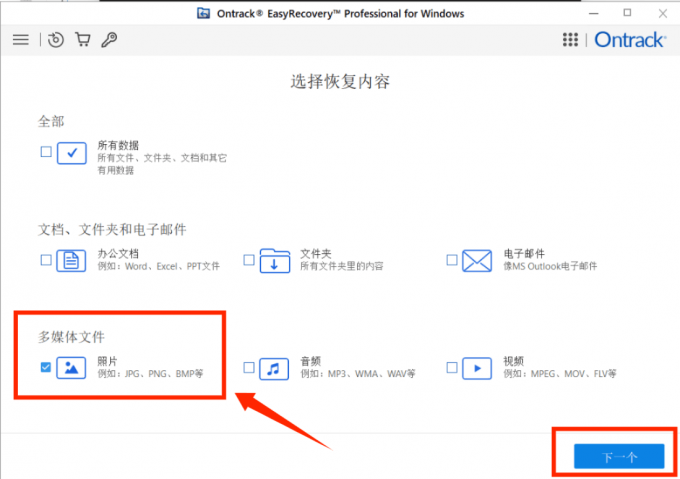680x479 pixels.
Task: Click the 选择恢复内容 heading
Action: click(x=340, y=81)
